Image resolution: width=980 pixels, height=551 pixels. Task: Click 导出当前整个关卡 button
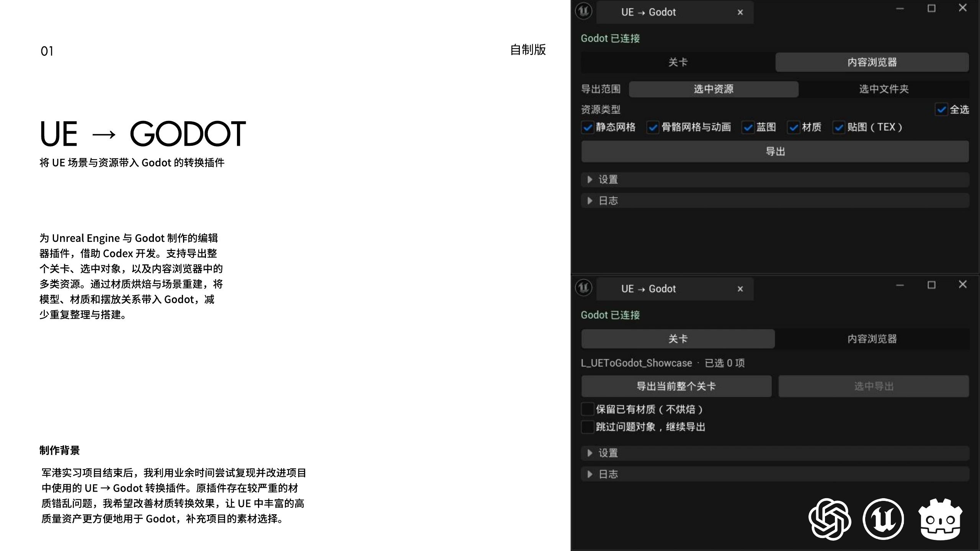pos(676,386)
